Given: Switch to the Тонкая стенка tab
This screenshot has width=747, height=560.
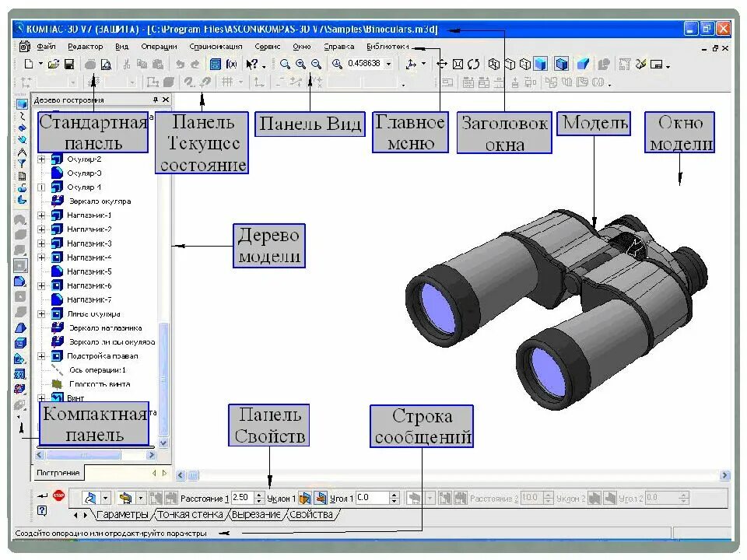Looking at the screenshot, I should coord(190,515).
